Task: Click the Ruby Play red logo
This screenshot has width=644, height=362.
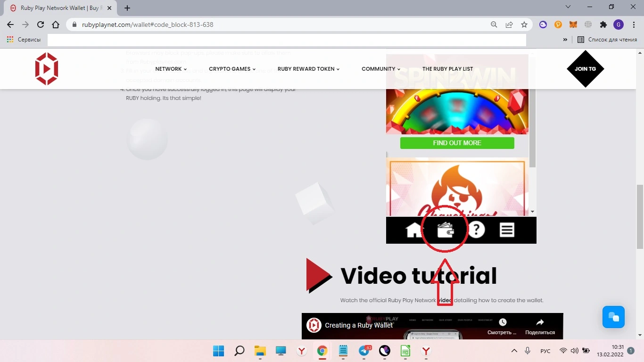Action: pyautogui.click(x=47, y=69)
